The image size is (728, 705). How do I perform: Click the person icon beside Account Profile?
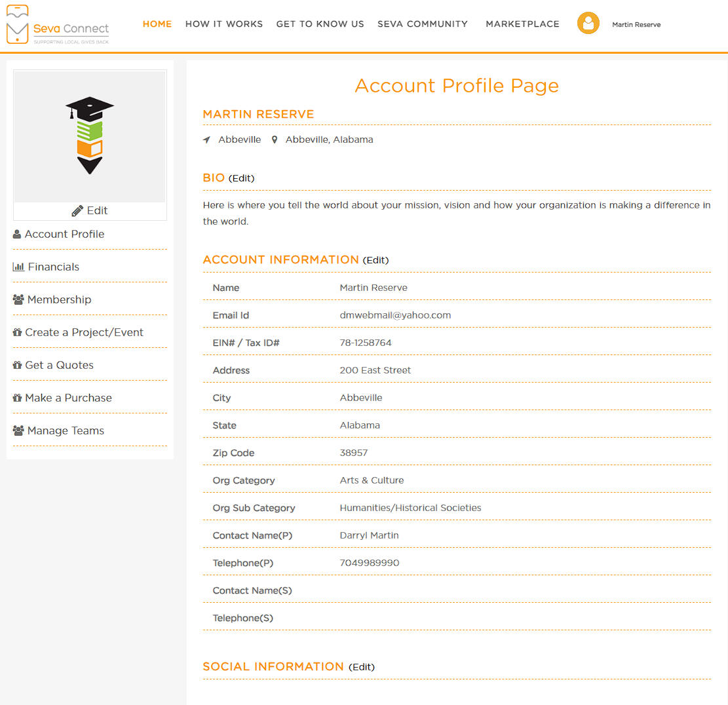[17, 235]
